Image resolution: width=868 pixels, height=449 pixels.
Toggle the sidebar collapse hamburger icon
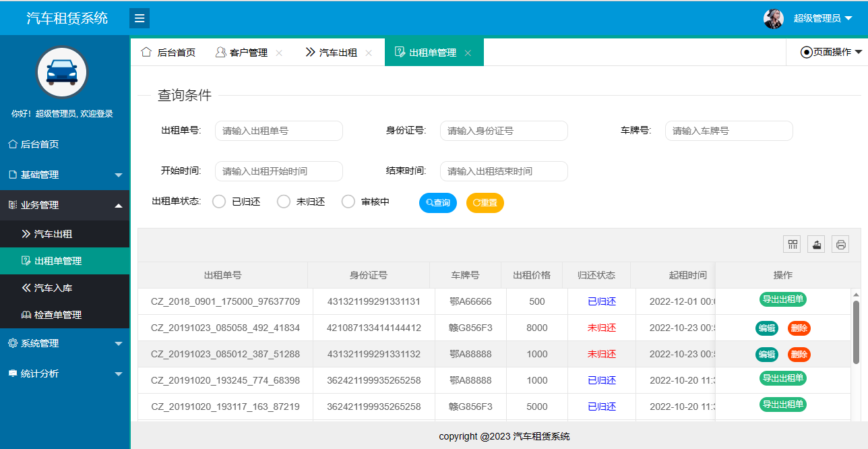coord(139,18)
